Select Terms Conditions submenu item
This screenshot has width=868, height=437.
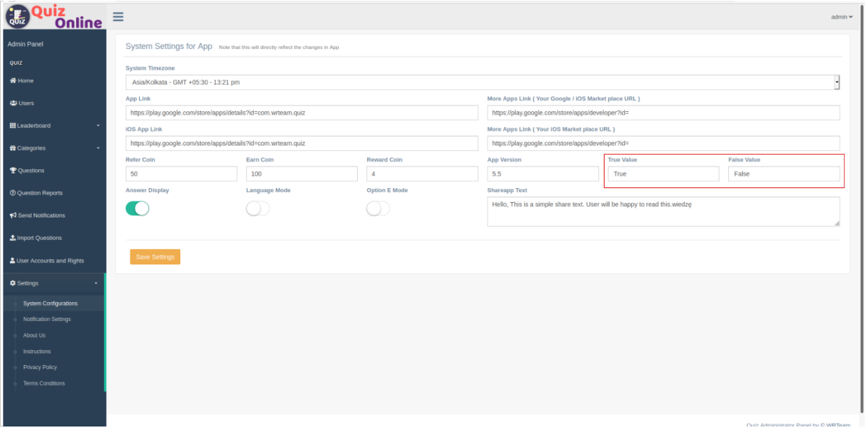coord(44,383)
